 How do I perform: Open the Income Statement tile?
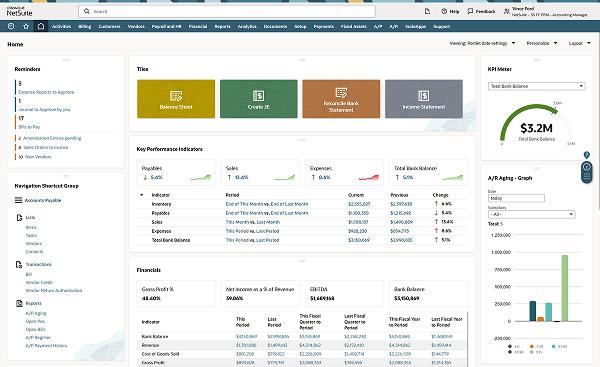[424, 99]
